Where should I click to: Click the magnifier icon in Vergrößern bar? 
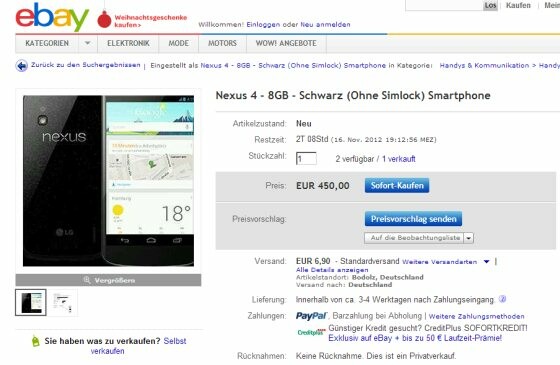87,280
